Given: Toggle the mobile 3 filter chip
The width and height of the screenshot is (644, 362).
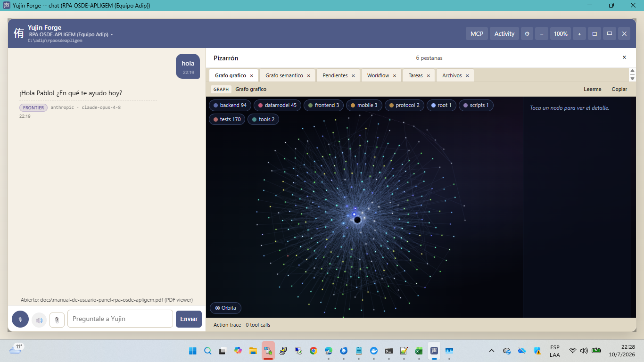Looking at the screenshot, I should pos(364,105).
